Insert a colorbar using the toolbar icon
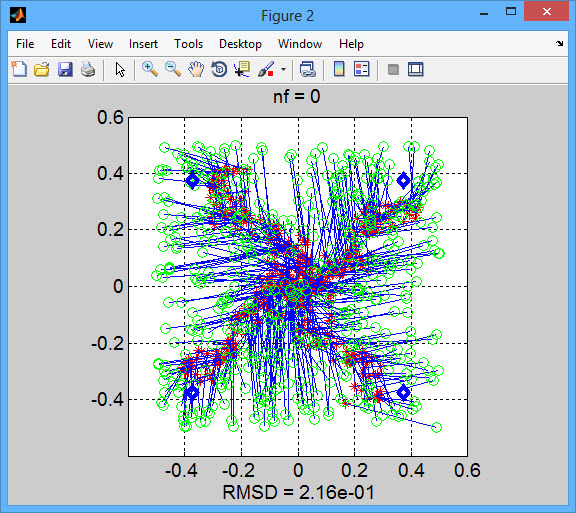This screenshot has height=513, width=576. point(339,69)
